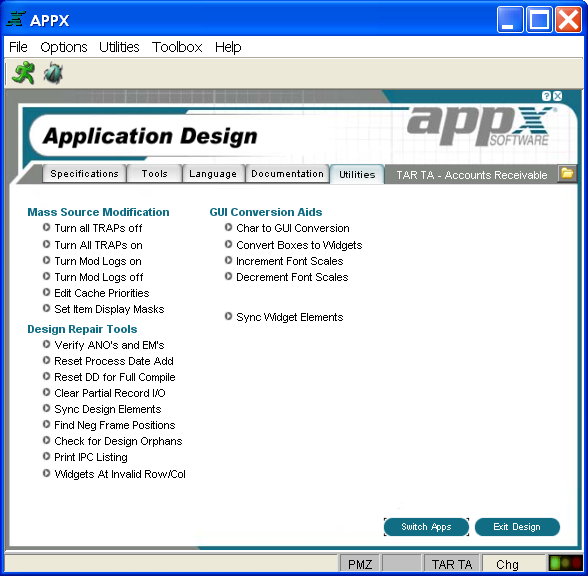Click bullet icon beside Print IPC Listing

46,456
